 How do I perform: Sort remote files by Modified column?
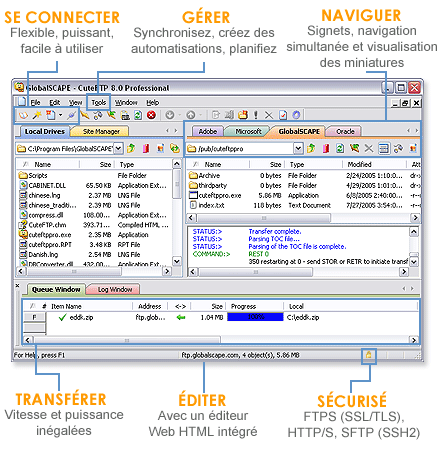[x=374, y=164]
